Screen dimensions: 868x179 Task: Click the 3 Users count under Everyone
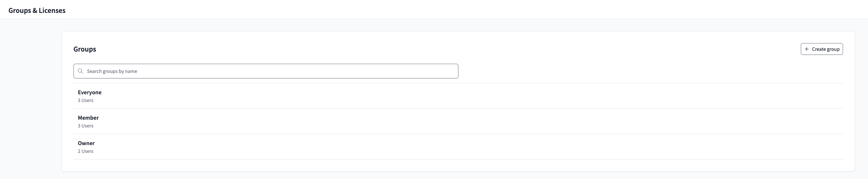86,101
